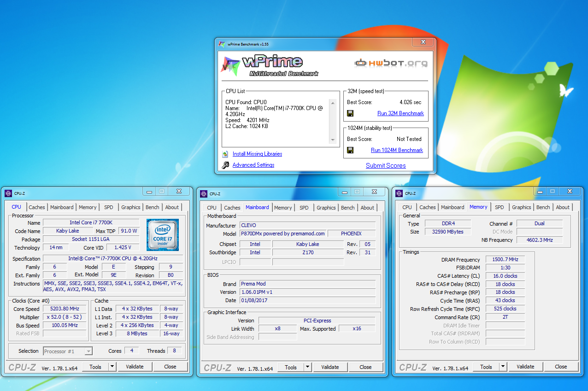Open SPD tab in the CPU window

[109, 207]
